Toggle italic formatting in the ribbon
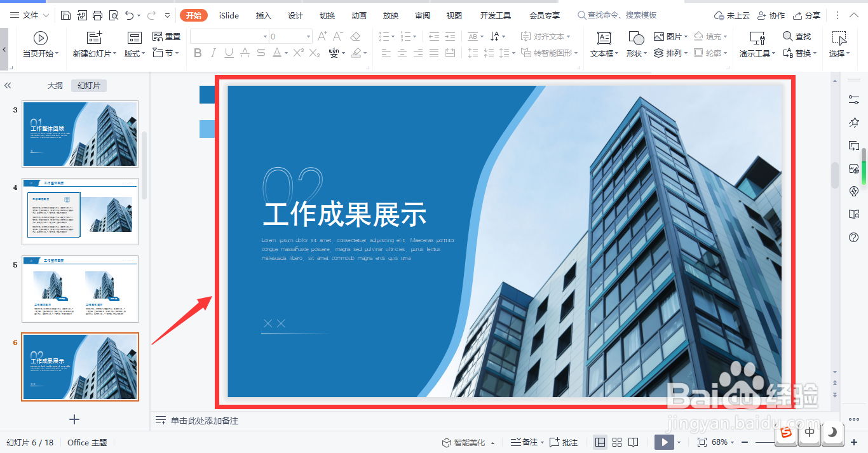The width and height of the screenshot is (868, 453). (x=212, y=52)
